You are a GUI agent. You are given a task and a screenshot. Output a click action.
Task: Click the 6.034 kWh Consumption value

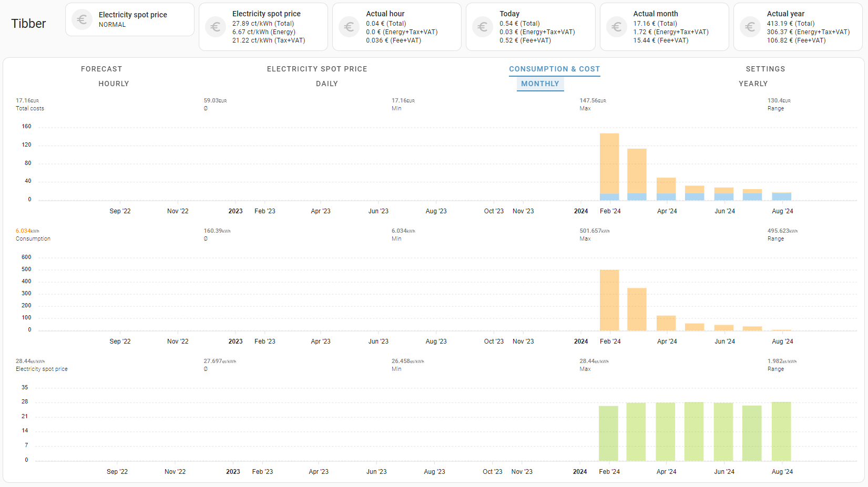[x=27, y=231]
